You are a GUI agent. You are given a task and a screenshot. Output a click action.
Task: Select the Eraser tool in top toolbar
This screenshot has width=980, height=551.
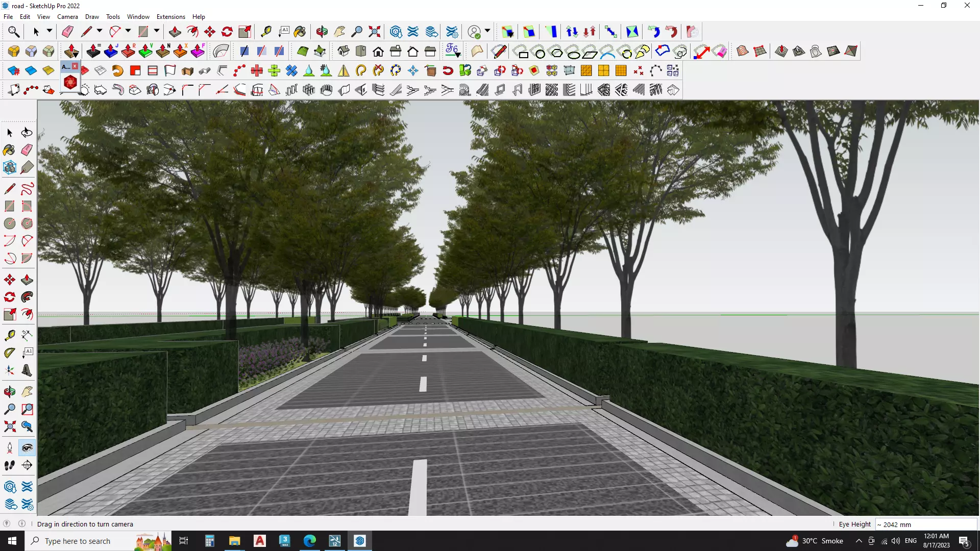[67, 32]
